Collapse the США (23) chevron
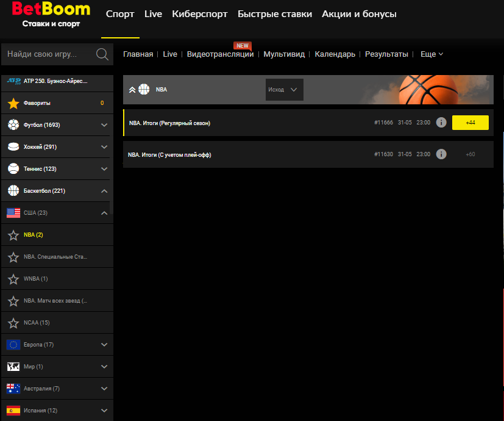Screen dimensions: 504x421 104,213
